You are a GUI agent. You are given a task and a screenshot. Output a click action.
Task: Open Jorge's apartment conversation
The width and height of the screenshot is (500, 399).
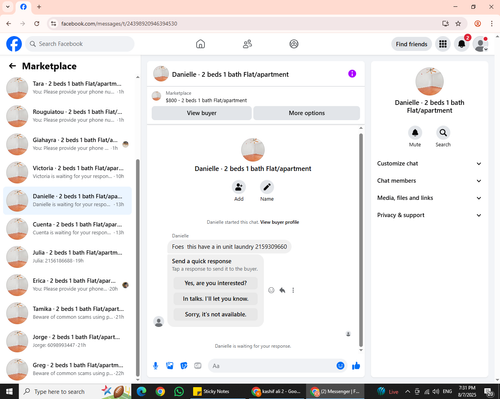point(67,341)
